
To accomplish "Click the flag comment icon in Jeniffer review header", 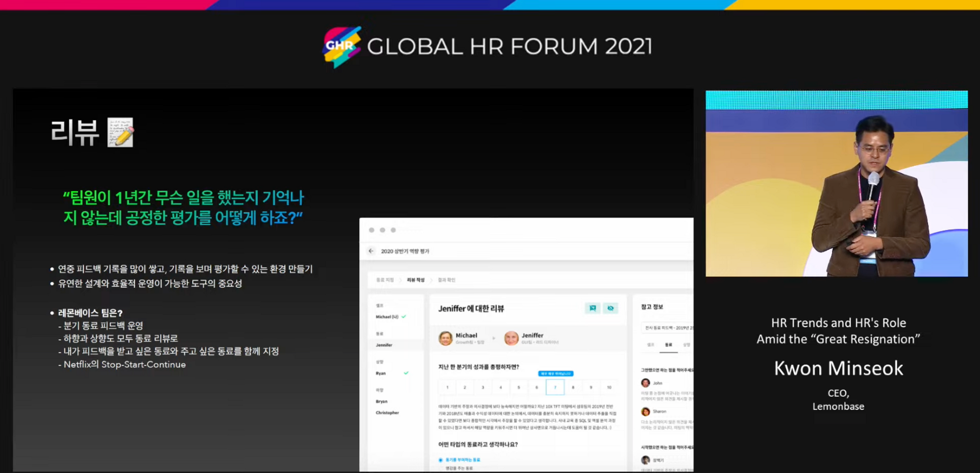I will click(x=592, y=308).
